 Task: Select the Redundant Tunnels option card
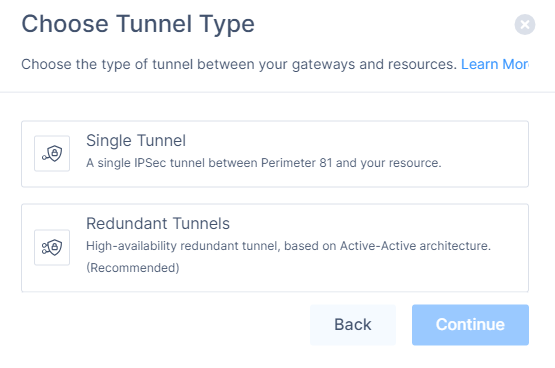pyautogui.click(x=275, y=248)
